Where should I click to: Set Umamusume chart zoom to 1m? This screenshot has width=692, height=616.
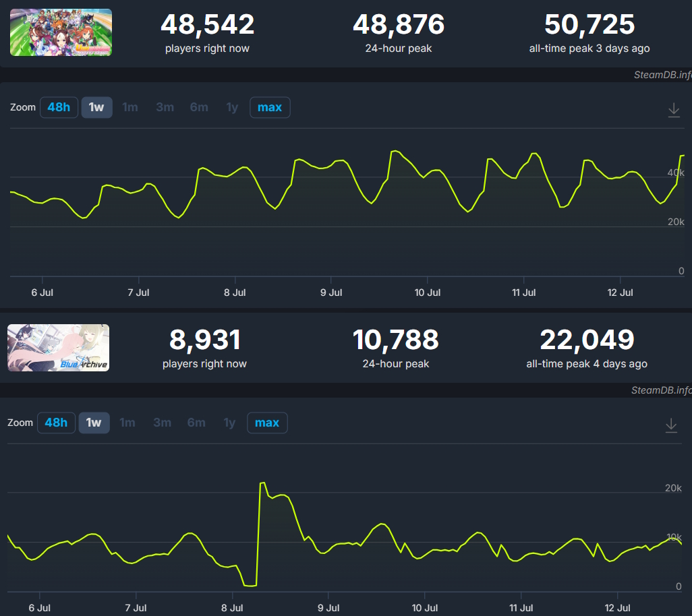(x=130, y=107)
